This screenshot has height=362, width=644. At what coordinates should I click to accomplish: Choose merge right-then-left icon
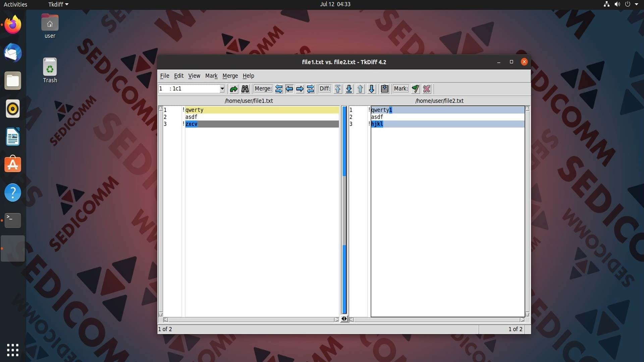tap(311, 89)
